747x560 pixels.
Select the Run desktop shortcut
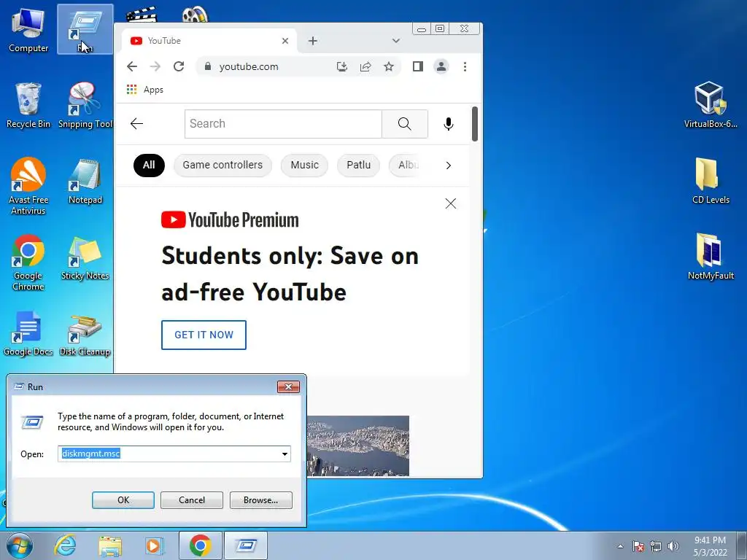[x=85, y=29]
